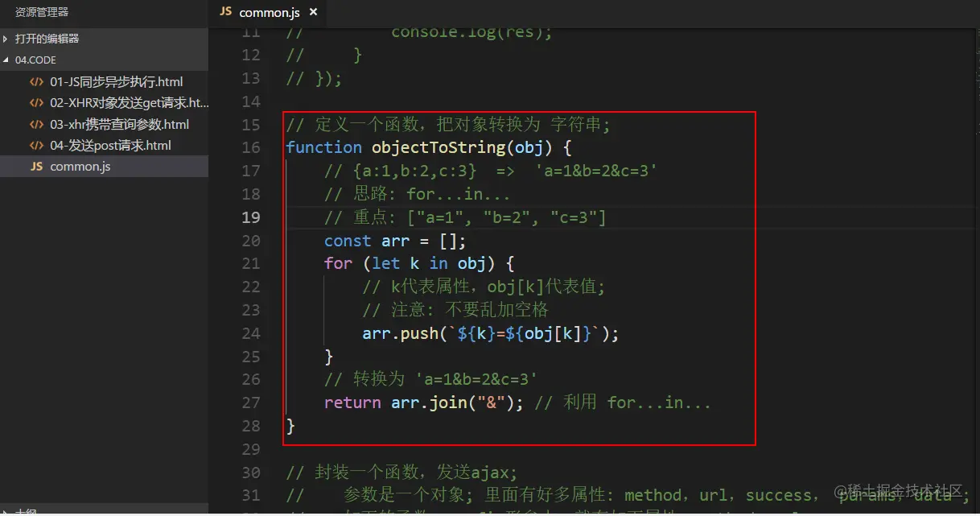980x516 pixels.
Task: Click the objectToString function name
Action: pos(439,147)
